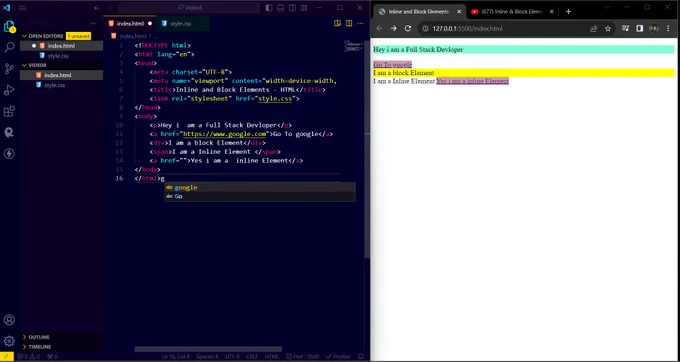The image size is (680, 362).
Task: Open the editor More Actions ellipsis
Action: [x=360, y=23]
